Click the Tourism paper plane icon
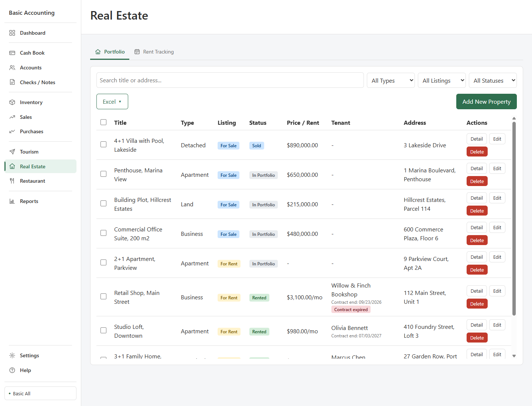The width and height of the screenshot is (532, 406). point(12,152)
